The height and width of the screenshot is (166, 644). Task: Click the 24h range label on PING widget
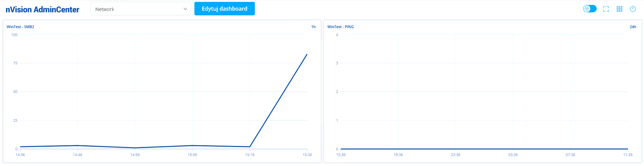click(x=633, y=27)
